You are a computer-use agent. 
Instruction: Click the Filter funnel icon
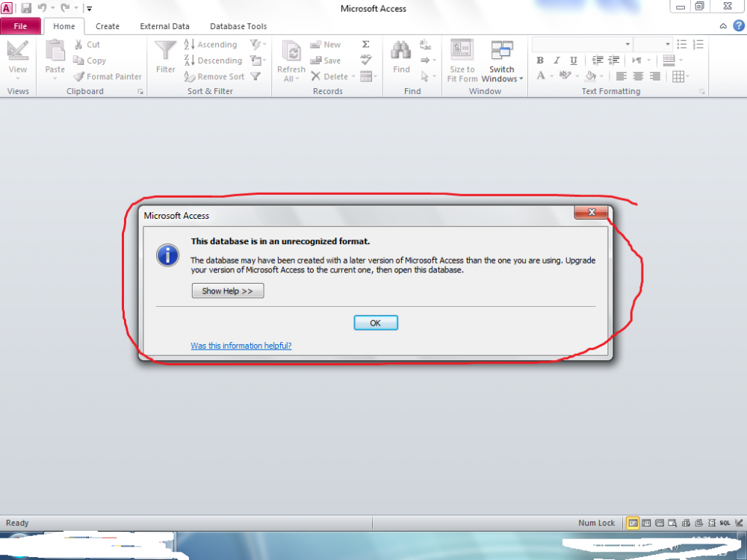point(165,51)
